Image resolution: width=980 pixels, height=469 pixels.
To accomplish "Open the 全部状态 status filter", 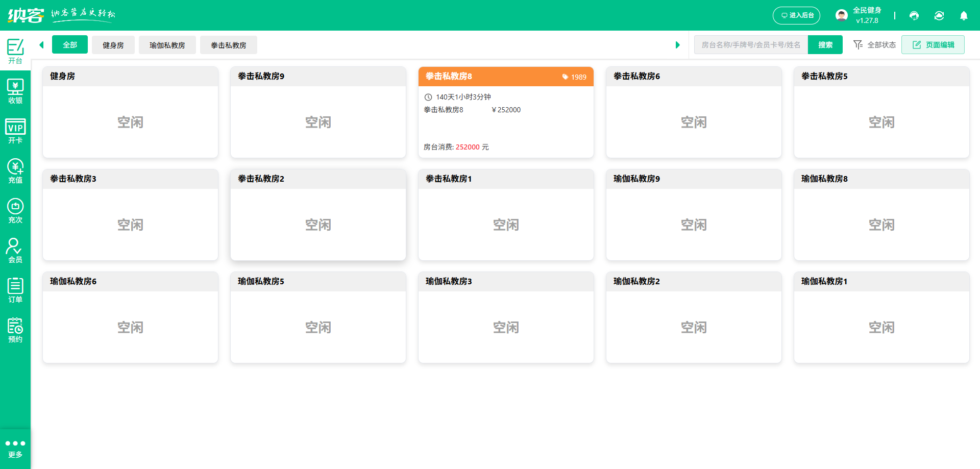I will (875, 45).
